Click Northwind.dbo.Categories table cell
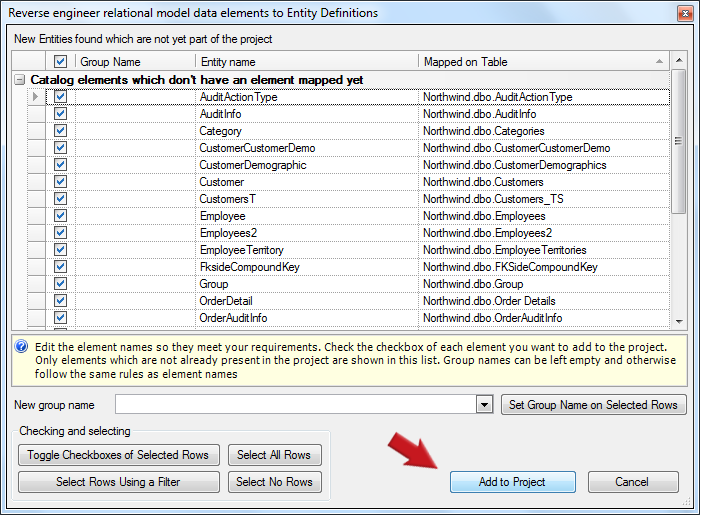This screenshot has height=516, width=701. (544, 131)
